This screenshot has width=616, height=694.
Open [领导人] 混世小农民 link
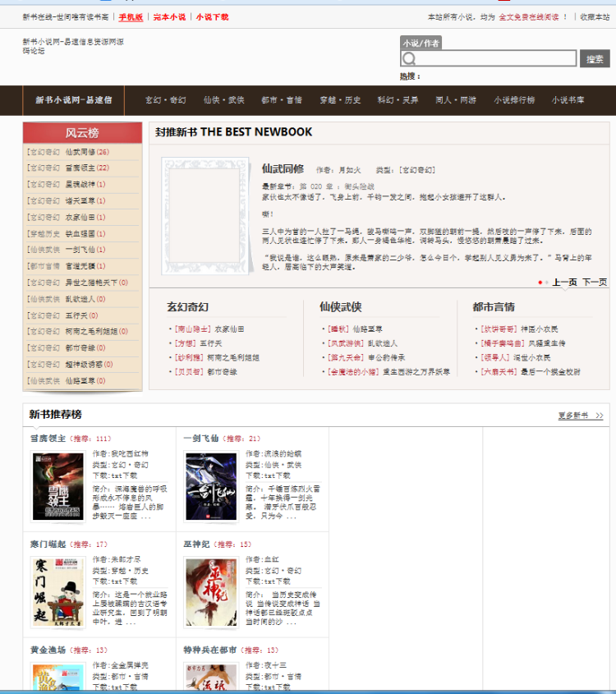pos(516,357)
